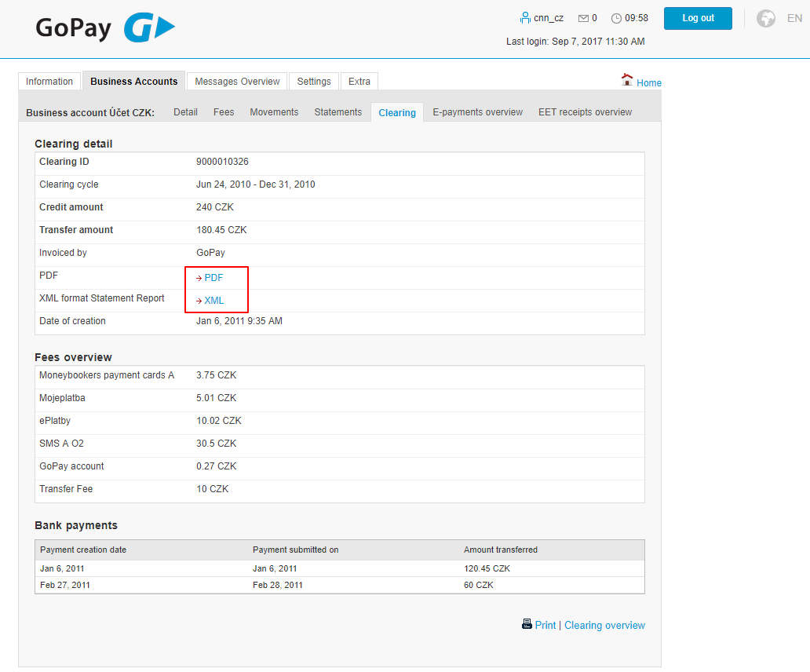Click the Feb 27, 2011 creation date
Image resolution: width=810 pixels, height=672 pixels.
[65, 585]
